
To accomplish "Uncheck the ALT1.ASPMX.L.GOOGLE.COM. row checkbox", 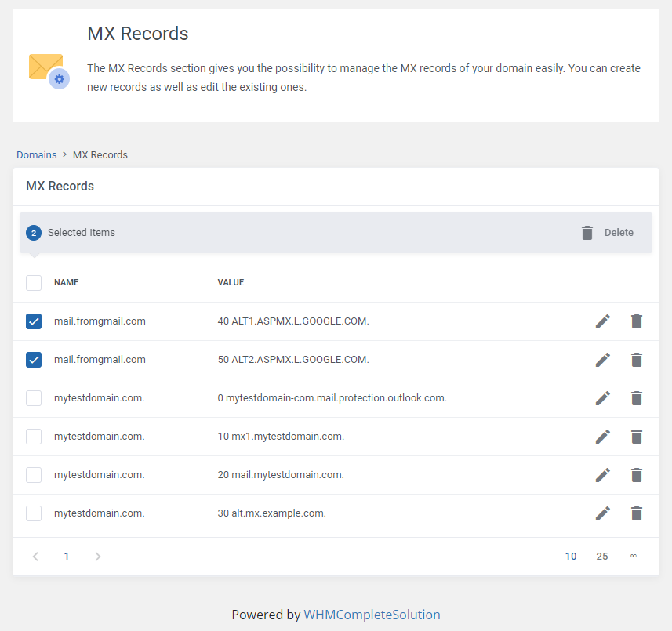I will [34, 321].
